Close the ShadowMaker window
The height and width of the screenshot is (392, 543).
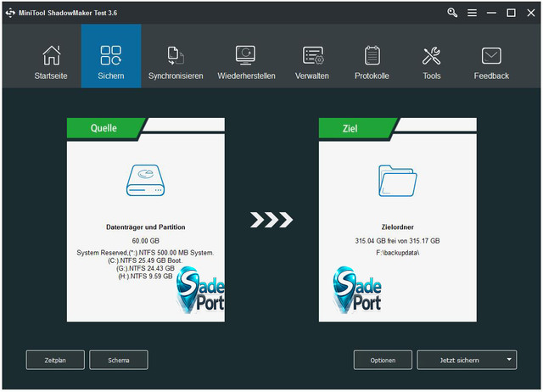[x=531, y=13]
